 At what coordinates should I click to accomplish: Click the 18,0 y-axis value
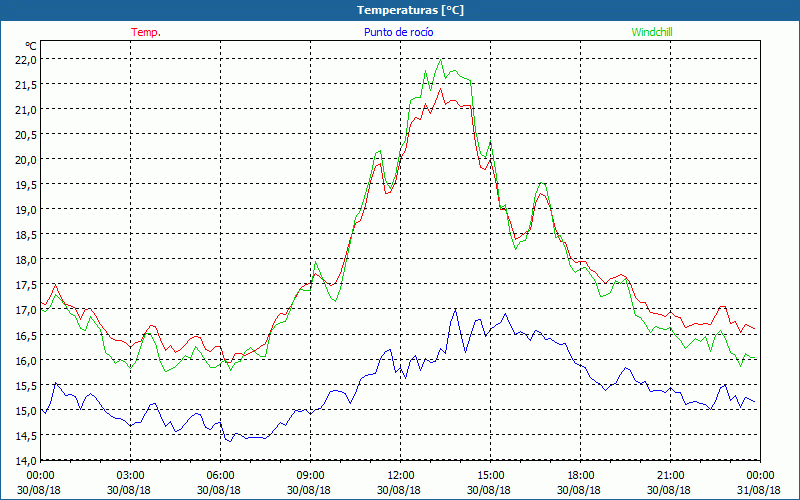[x=26, y=260]
